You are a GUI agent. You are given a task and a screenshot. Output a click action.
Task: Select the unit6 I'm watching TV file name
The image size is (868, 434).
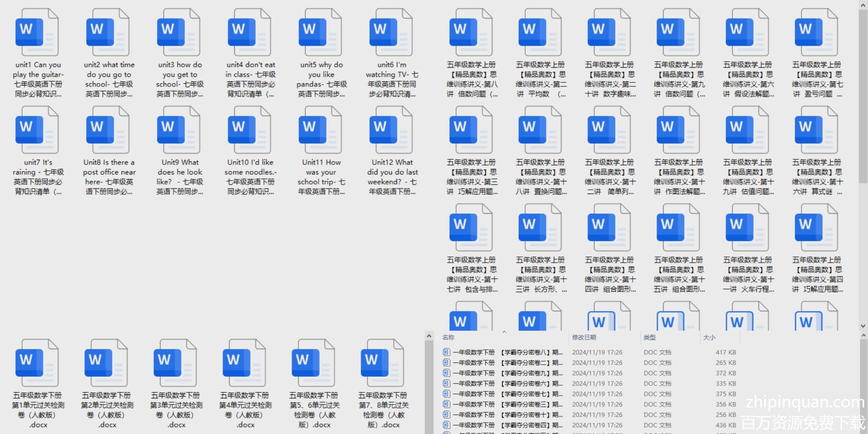392,79
